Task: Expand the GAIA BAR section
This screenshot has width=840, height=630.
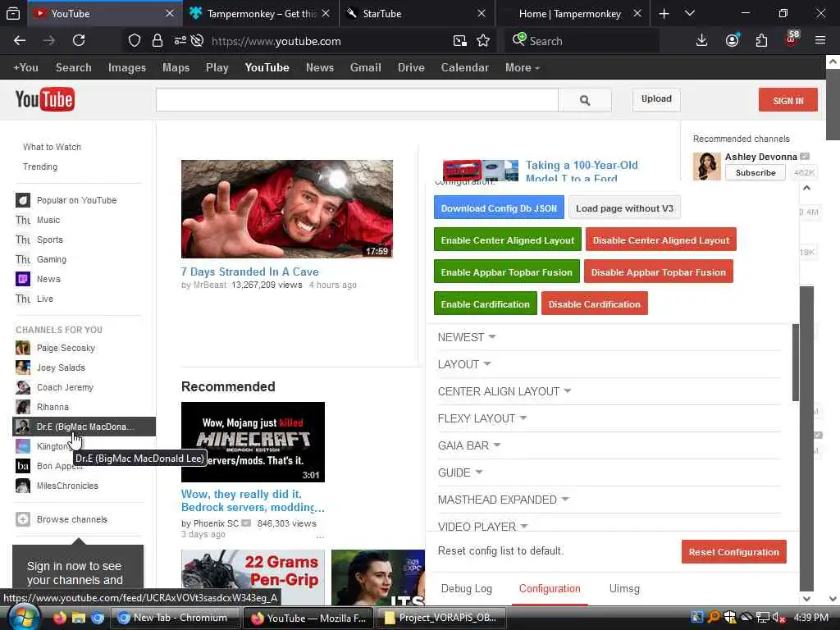Action: tap(468, 445)
